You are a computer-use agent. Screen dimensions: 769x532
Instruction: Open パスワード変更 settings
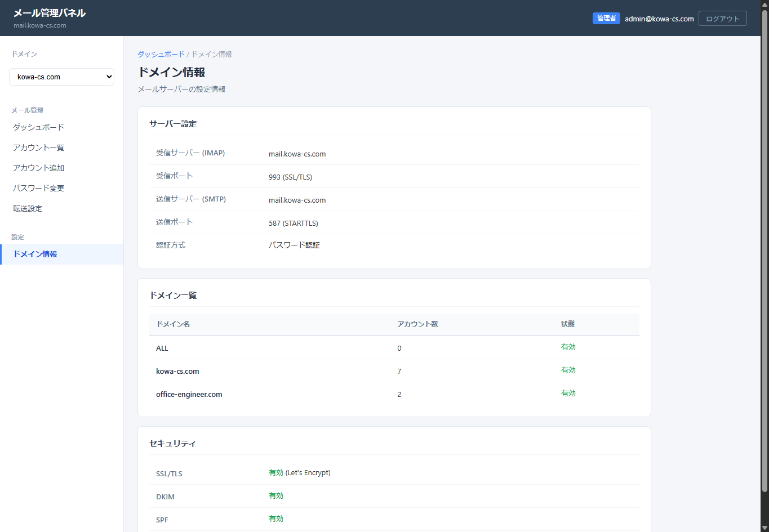37,188
